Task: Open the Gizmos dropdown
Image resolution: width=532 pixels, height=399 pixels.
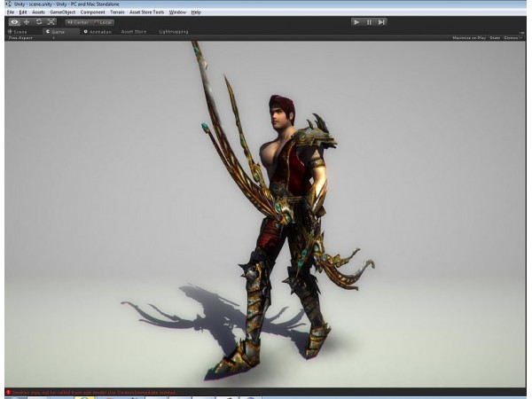Action: pyautogui.click(x=512, y=38)
